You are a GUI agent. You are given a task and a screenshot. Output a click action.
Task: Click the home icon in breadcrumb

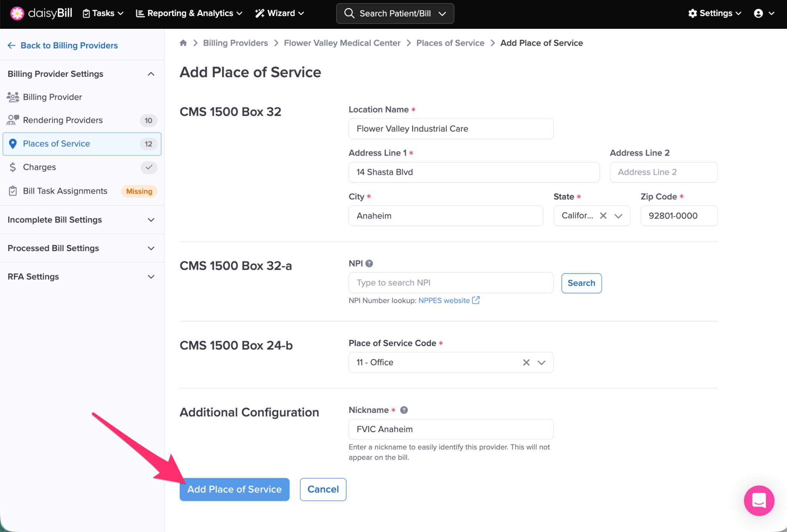click(183, 43)
